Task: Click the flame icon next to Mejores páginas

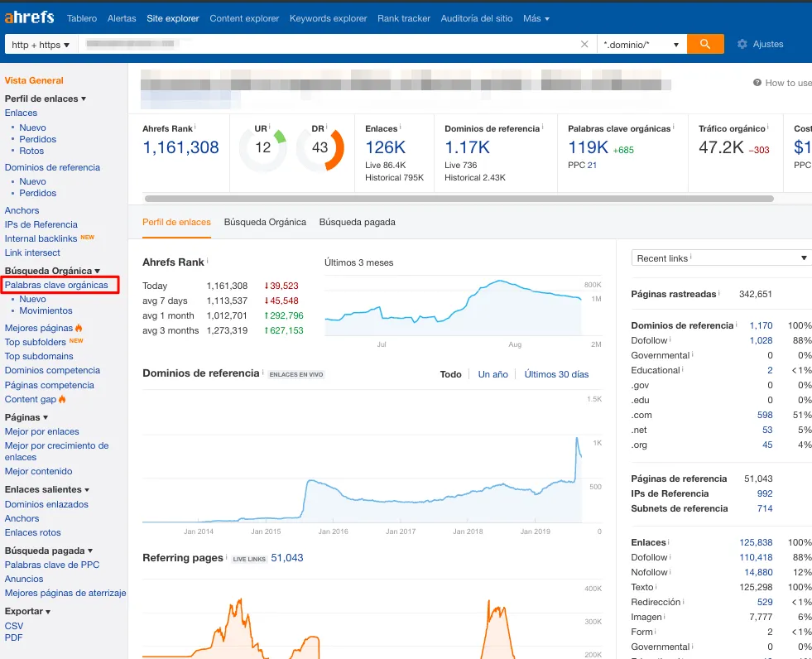Action: point(79,327)
